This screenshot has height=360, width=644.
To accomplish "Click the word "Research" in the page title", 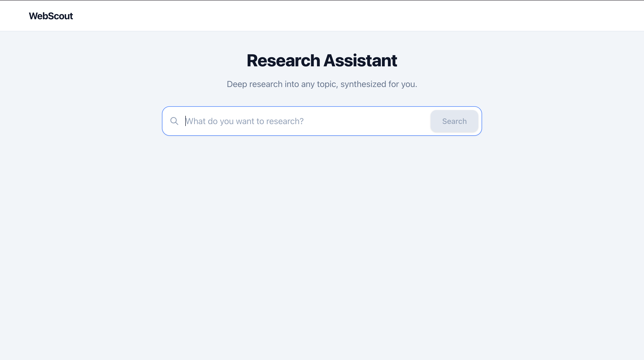I will 283,60.
